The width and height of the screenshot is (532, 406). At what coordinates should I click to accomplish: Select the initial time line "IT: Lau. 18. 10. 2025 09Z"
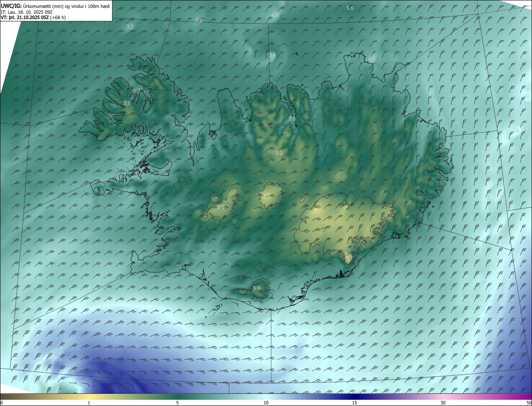click(27, 12)
